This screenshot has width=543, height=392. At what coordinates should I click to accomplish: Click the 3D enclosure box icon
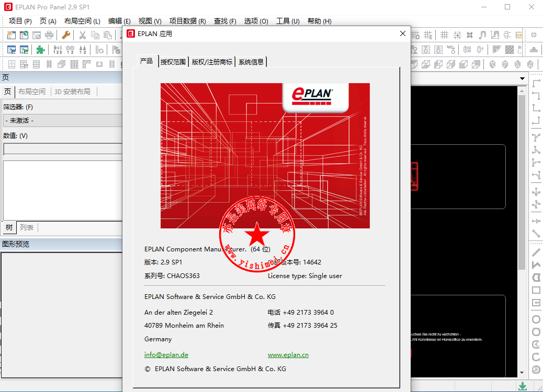point(61,64)
